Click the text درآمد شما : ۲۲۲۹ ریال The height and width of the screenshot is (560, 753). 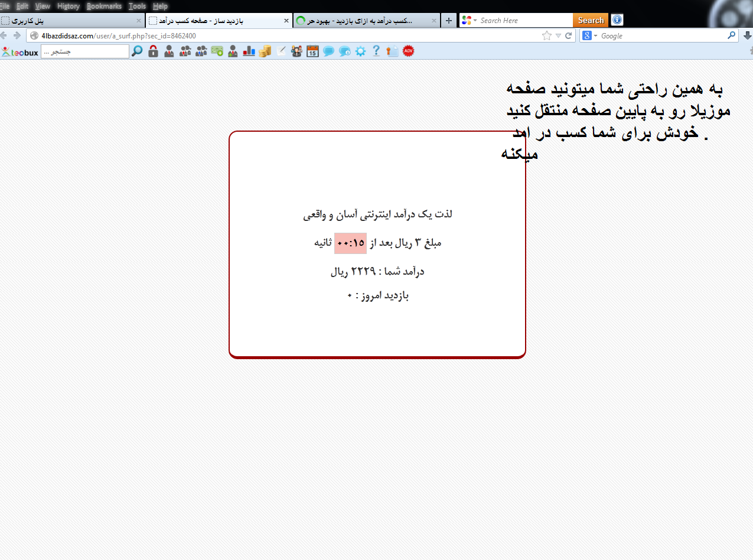point(377,272)
